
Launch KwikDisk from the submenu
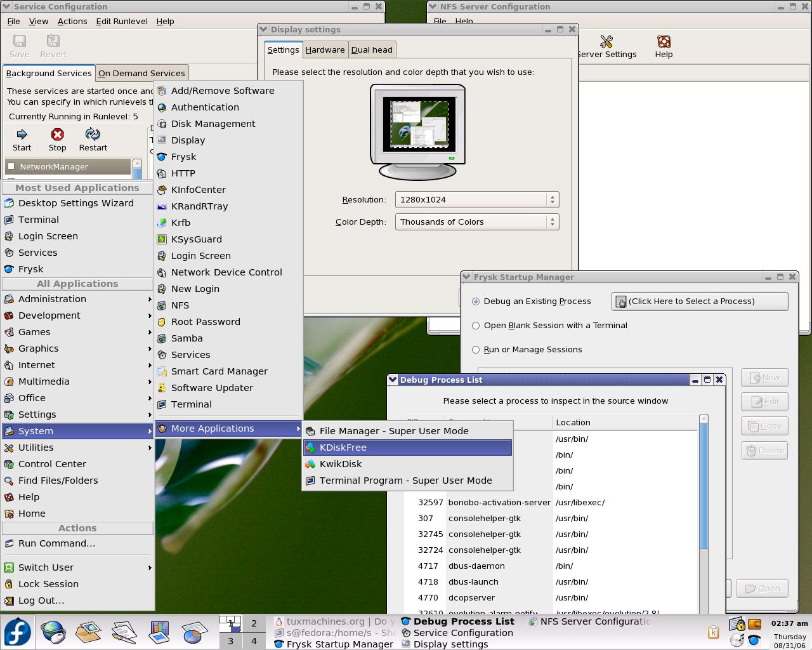[407, 464]
